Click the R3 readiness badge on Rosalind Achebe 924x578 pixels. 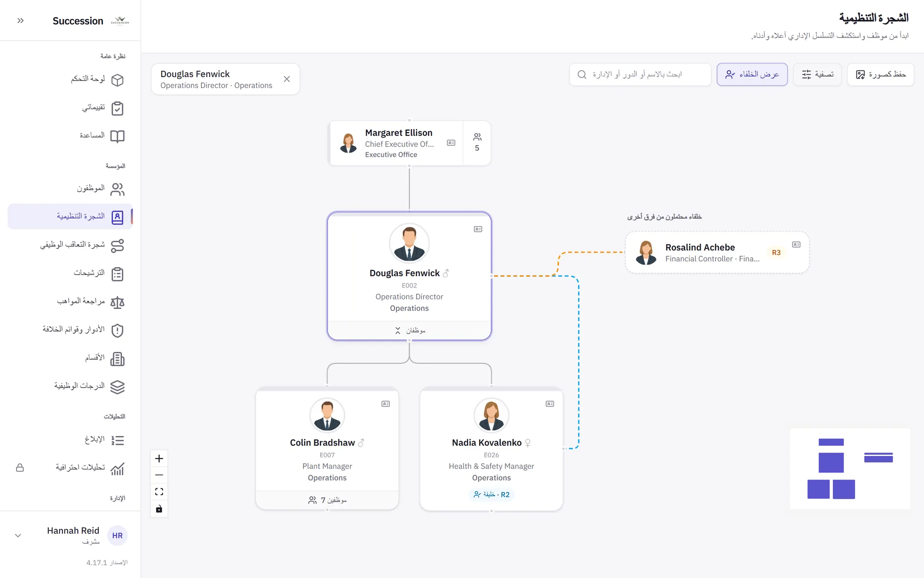pyautogui.click(x=776, y=252)
